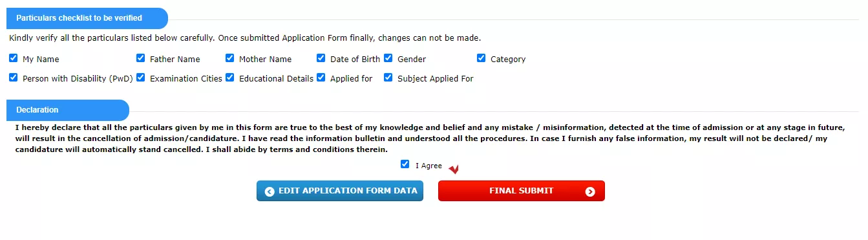This screenshot has width=868, height=240.
Task: Click the right arrow icon on Final Submit button
Action: point(589,191)
